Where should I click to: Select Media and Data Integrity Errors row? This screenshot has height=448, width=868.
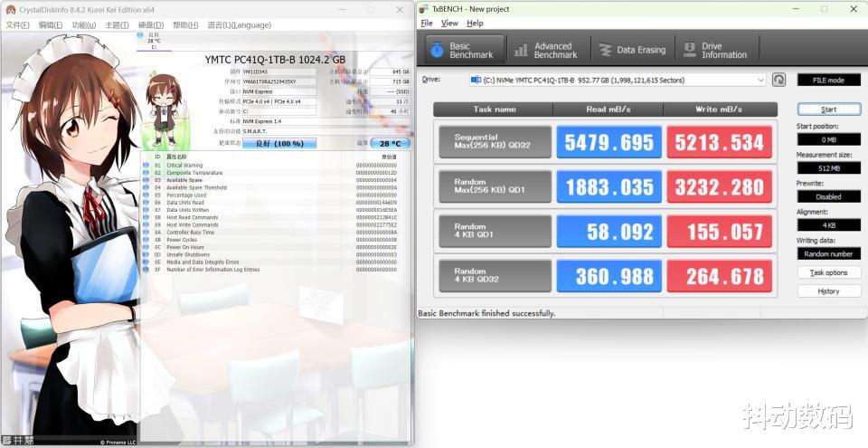[276, 262]
